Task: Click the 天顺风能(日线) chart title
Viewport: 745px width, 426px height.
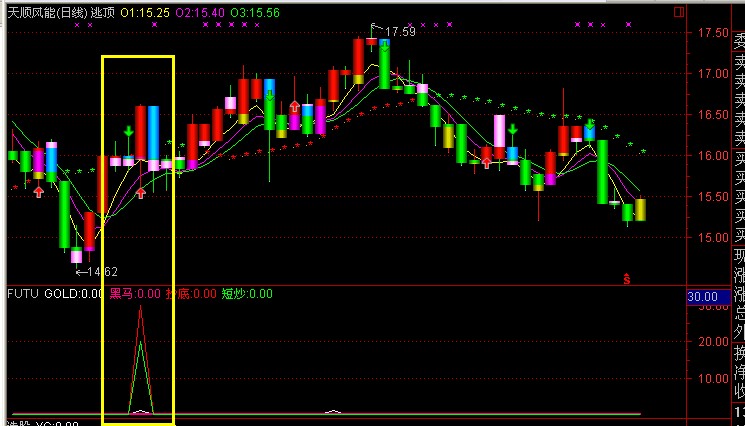Action: point(47,12)
